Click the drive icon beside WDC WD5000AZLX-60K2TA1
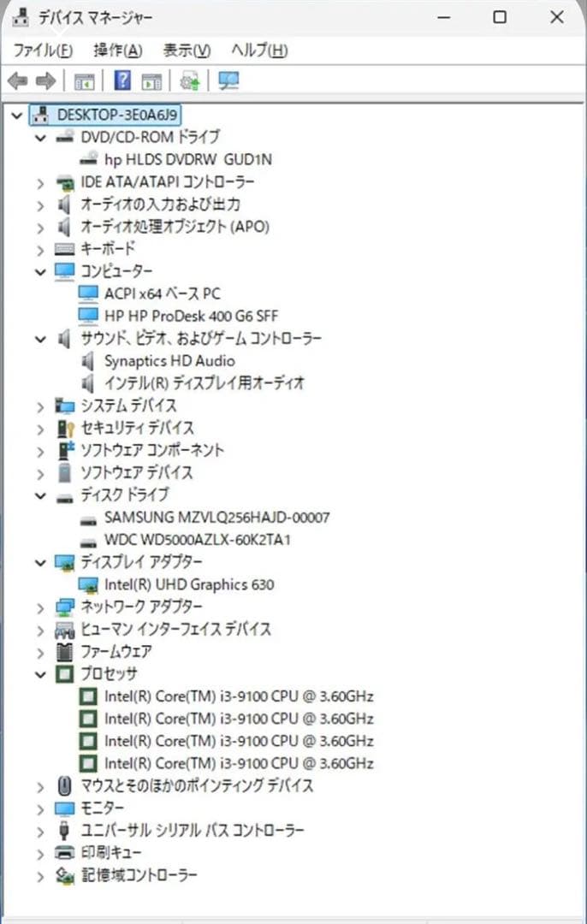This screenshot has height=924, width=587. (88, 542)
